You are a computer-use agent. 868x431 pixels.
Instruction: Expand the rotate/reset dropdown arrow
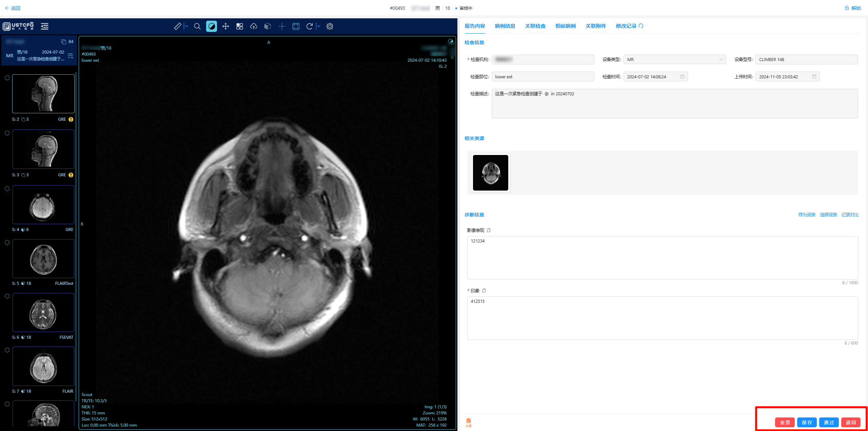[x=319, y=26]
